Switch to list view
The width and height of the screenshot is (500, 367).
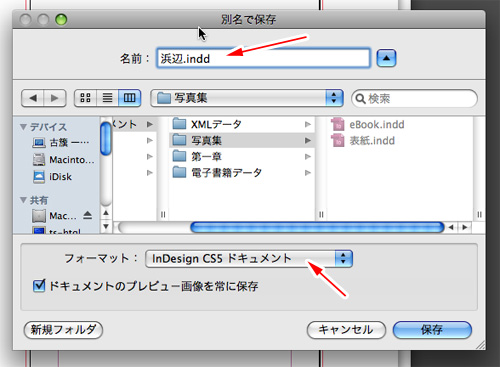coord(107,98)
